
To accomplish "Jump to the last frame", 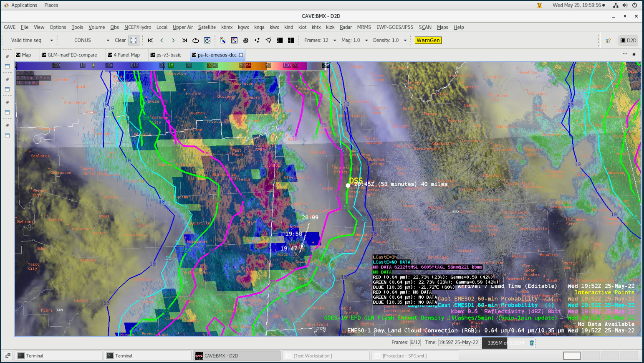I will pos(184,41).
